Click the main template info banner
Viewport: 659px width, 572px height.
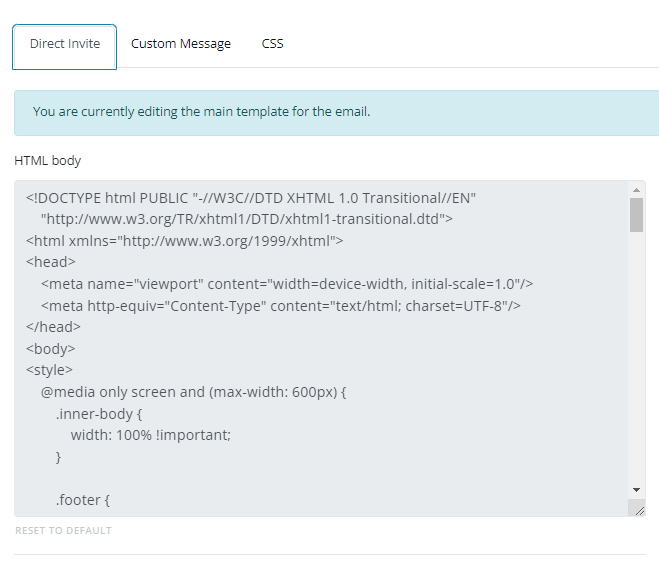[x=336, y=113]
